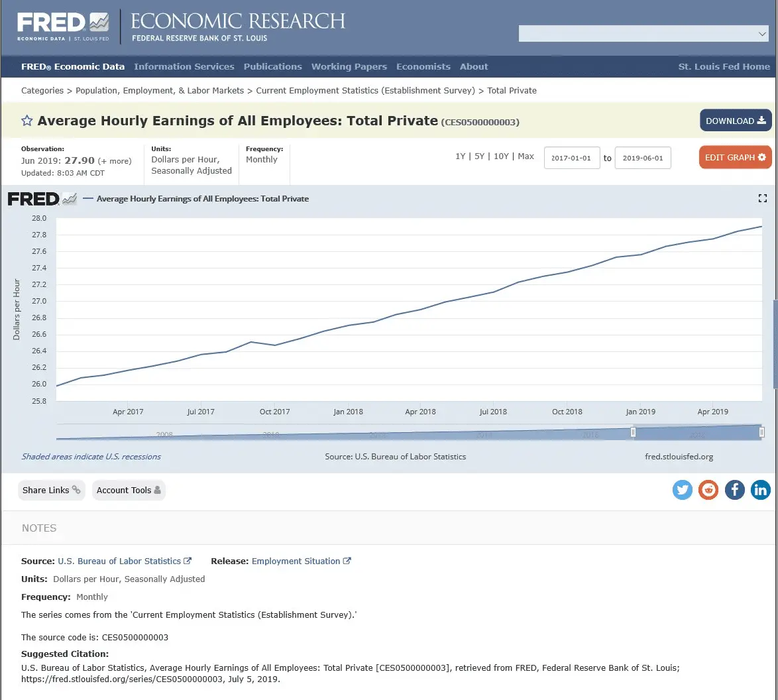Select the 5Y time range
This screenshot has height=700, width=778.
pyautogui.click(x=480, y=156)
